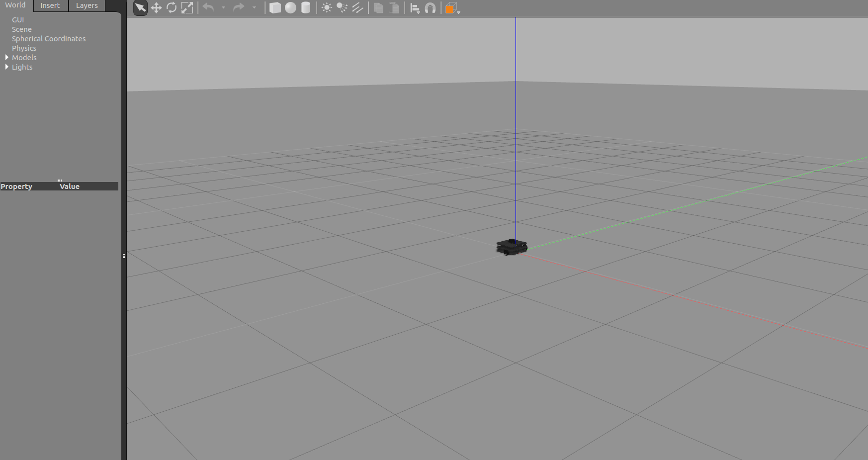Insert a sphere into the scene
Screen dimensions: 868x460
[x=290, y=8]
